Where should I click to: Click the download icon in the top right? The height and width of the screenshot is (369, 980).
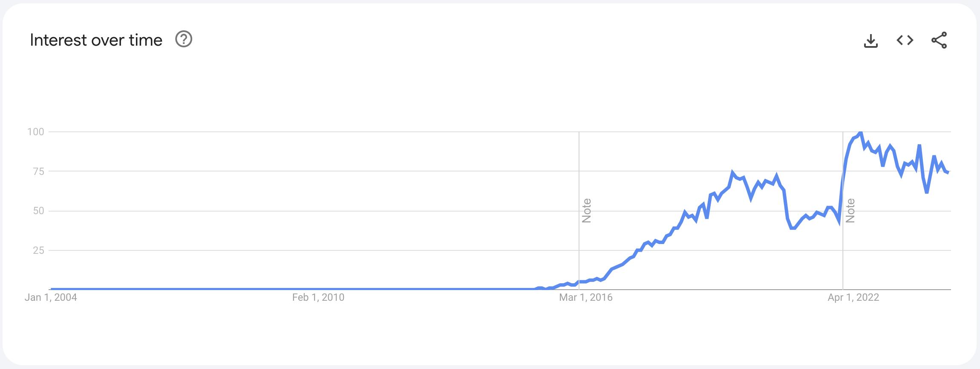[870, 40]
